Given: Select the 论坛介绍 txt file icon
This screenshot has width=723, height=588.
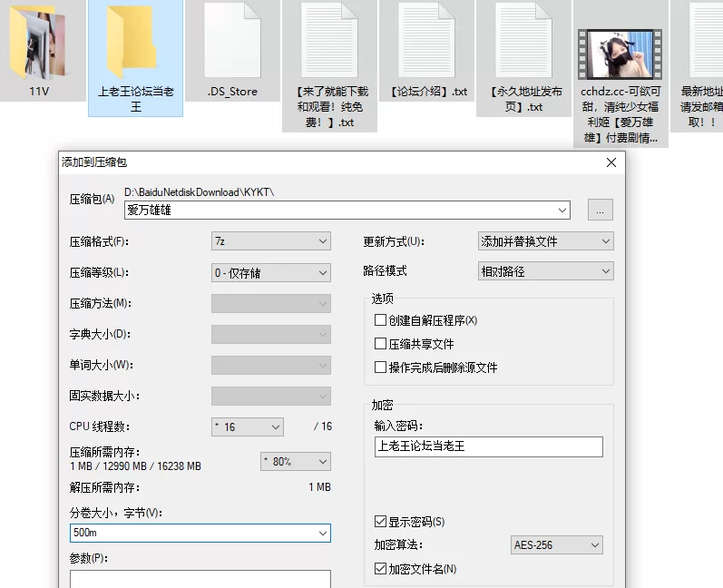Looking at the screenshot, I should (x=426, y=40).
